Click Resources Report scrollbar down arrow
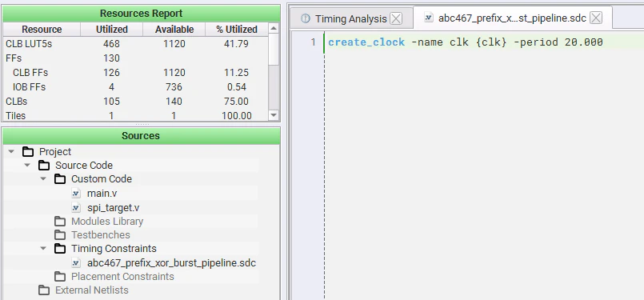Image resolution: width=644 pixels, height=300 pixels. (274, 115)
